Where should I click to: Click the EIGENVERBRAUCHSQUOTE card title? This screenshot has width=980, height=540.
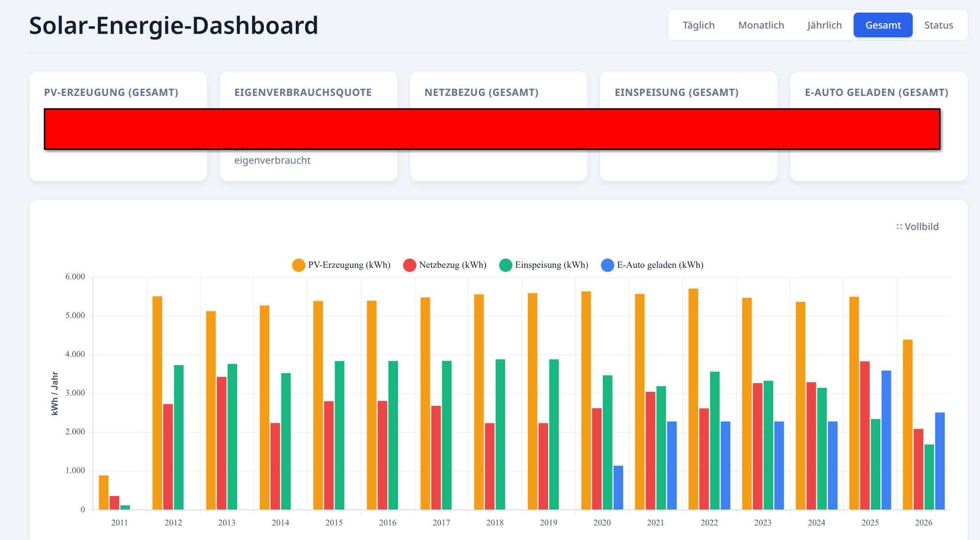point(303,93)
